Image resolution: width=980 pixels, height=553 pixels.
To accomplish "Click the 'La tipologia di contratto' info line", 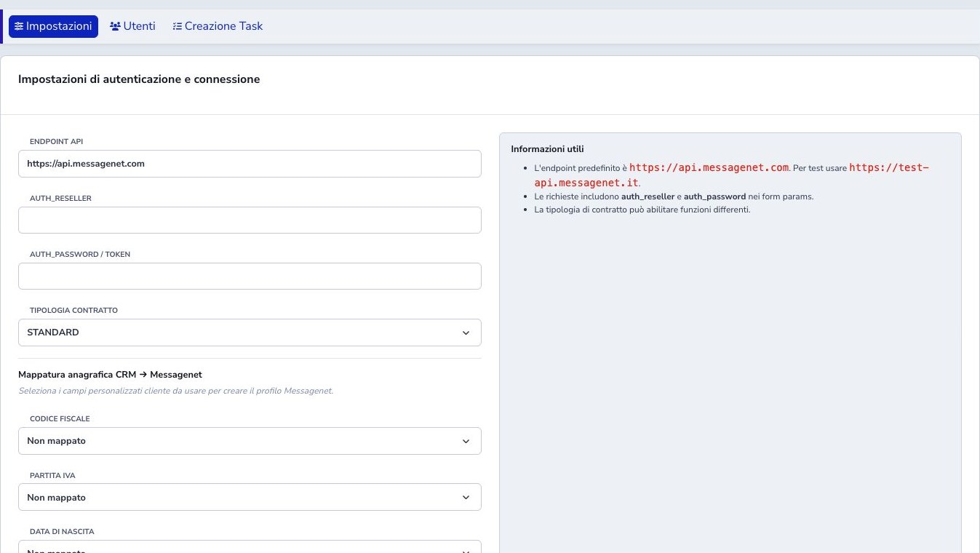I will point(642,210).
